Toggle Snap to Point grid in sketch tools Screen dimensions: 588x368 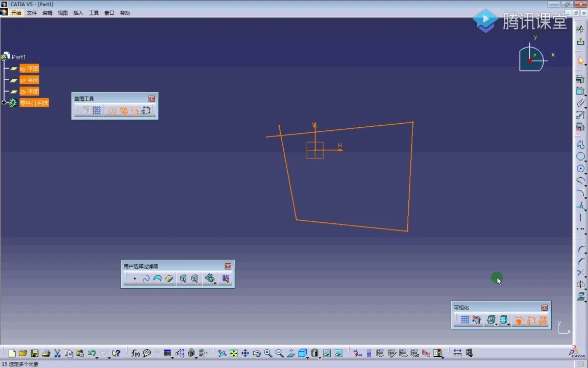click(96, 110)
